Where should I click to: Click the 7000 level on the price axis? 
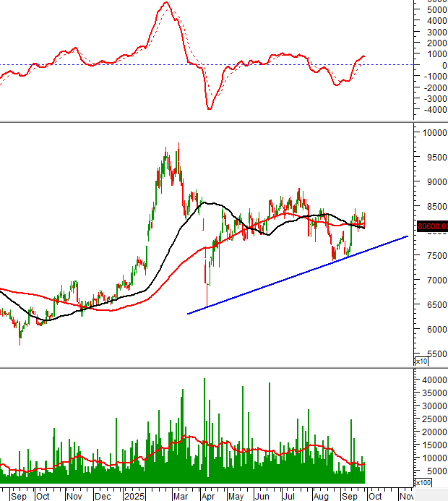click(x=437, y=281)
